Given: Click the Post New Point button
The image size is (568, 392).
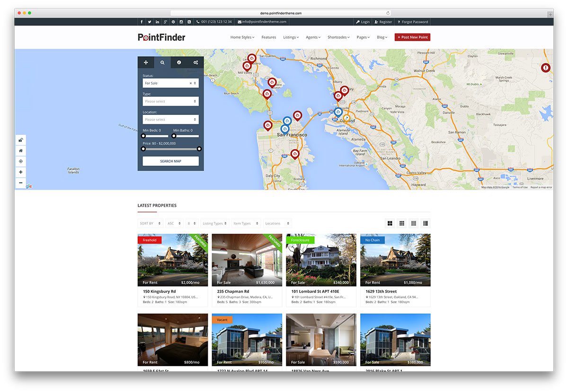Looking at the screenshot, I should coord(412,37).
